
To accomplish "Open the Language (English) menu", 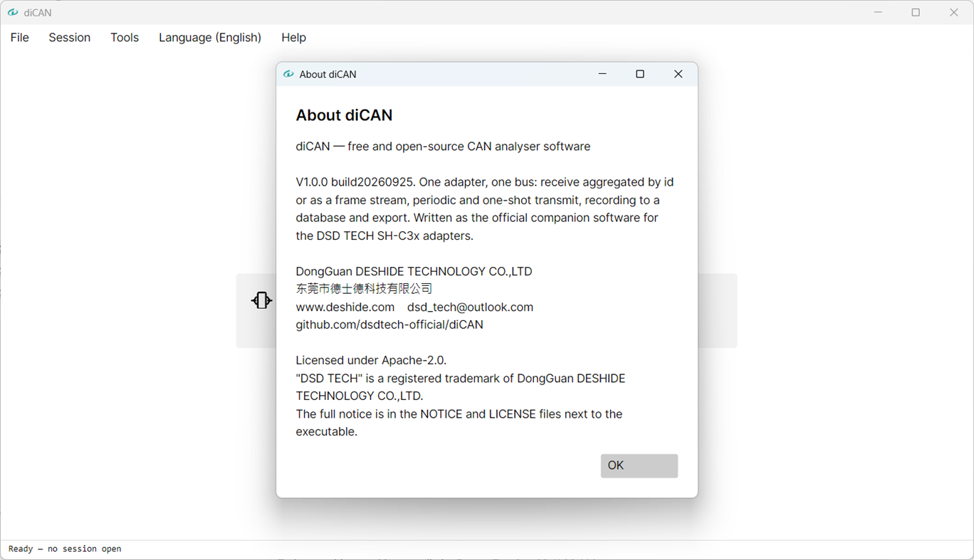I will tap(210, 38).
